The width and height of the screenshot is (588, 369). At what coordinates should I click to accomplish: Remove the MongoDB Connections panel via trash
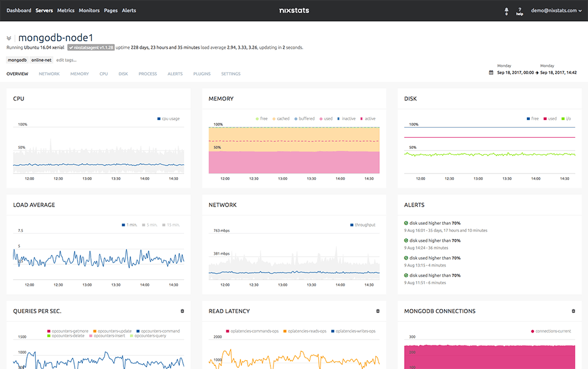tap(573, 311)
